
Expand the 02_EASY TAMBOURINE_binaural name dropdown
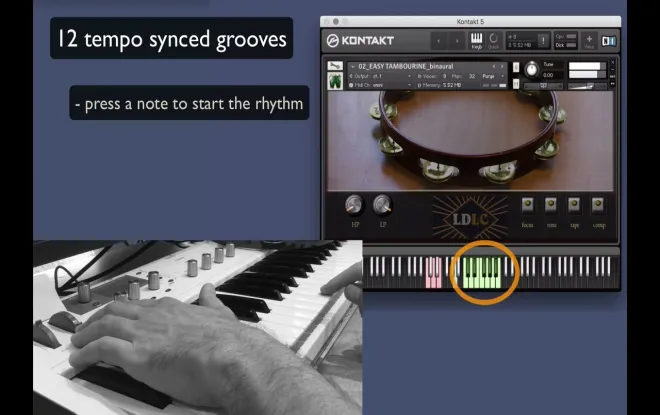[x=353, y=67]
